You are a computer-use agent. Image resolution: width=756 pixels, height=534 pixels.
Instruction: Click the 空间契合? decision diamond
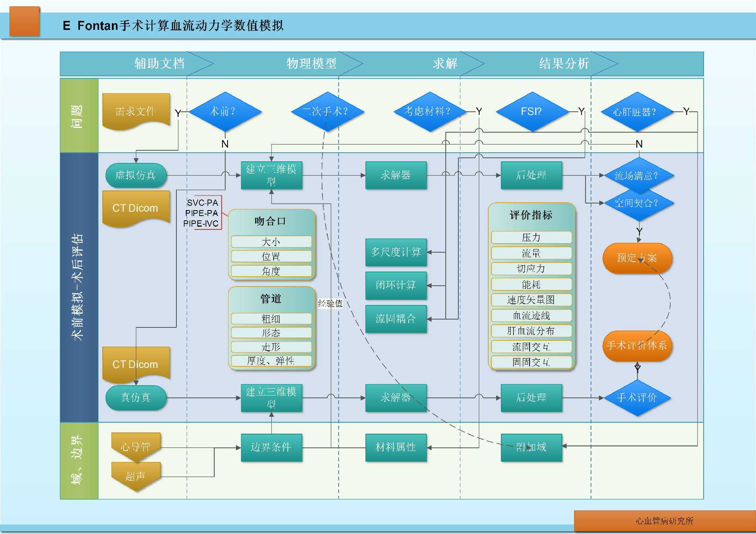pyautogui.click(x=638, y=203)
